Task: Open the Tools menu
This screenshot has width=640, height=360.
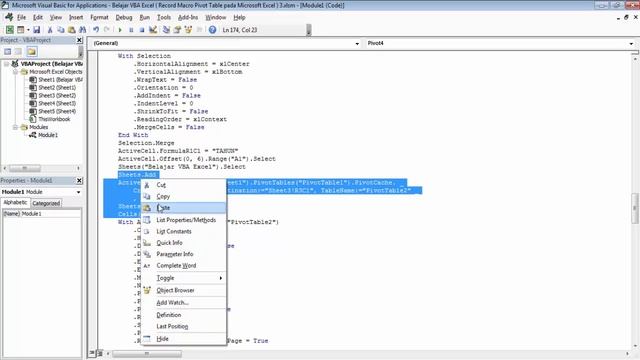Action: click(164, 18)
